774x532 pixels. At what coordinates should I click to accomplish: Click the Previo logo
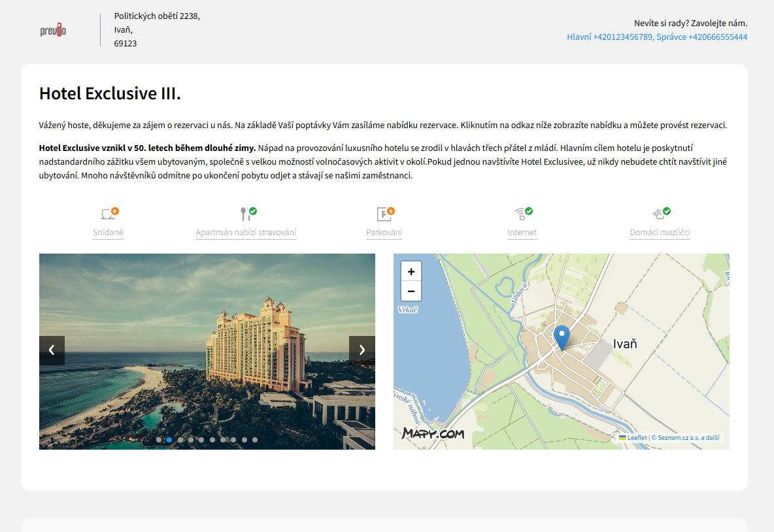(53, 30)
